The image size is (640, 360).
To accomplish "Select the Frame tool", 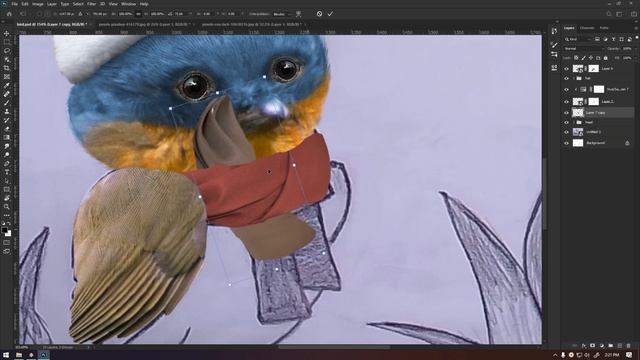I will (x=7, y=77).
